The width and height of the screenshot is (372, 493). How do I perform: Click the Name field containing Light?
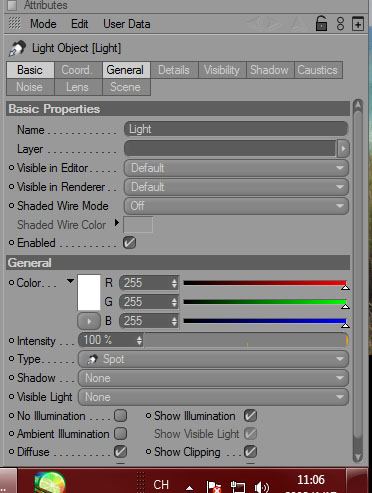tap(236, 129)
